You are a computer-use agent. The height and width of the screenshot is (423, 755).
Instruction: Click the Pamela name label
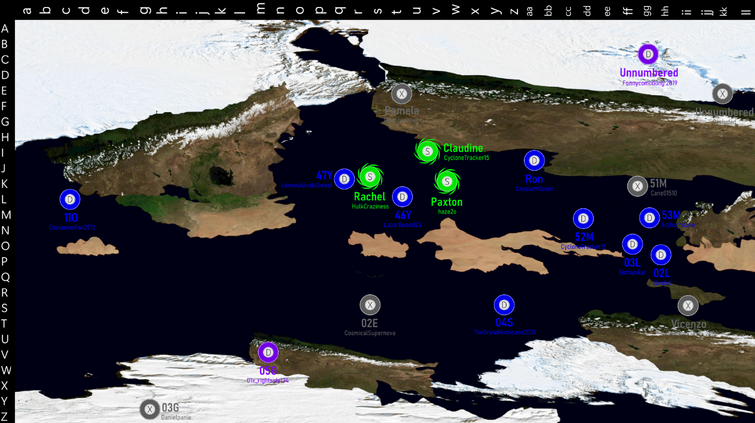[x=402, y=111]
